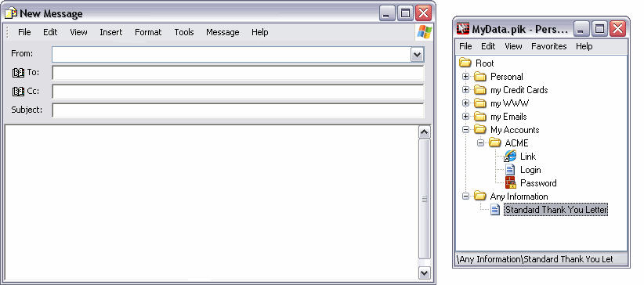Open address book icon next to Cc
Viewport: 644px width, 285px height.
point(19,91)
